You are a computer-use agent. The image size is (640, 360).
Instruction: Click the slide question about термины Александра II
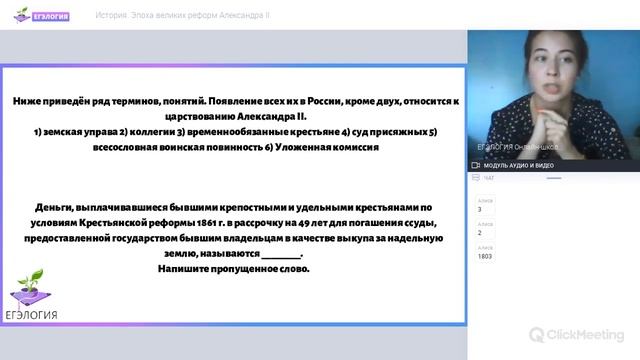(x=236, y=109)
